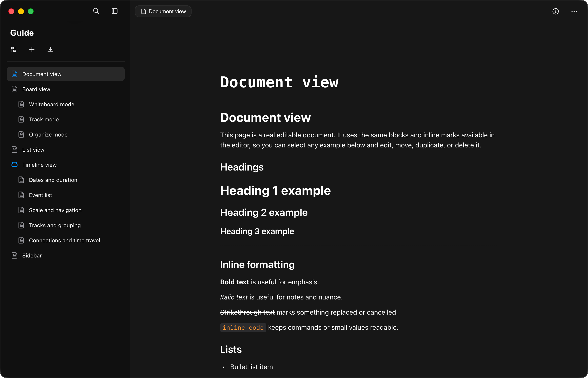Screen dimensions: 588x378
Task: Click the download import icon
Action: coord(50,50)
